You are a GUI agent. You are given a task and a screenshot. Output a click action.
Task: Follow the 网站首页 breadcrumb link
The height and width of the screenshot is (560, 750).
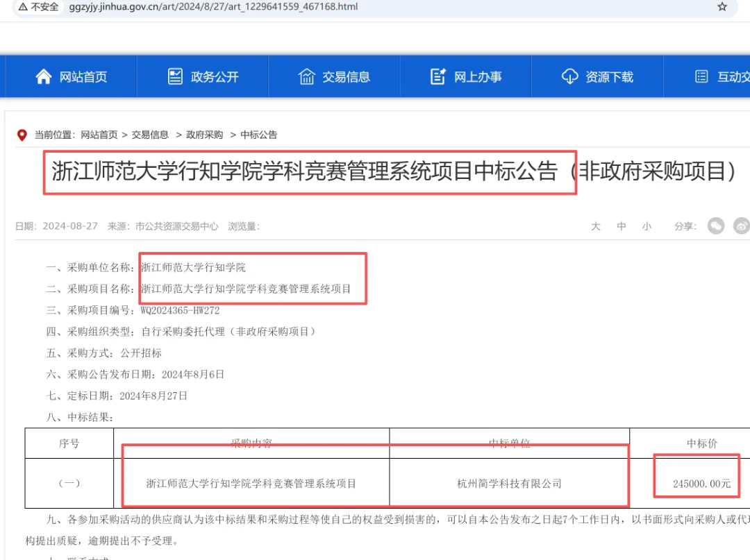pyautogui.click(x=99, y=135)
